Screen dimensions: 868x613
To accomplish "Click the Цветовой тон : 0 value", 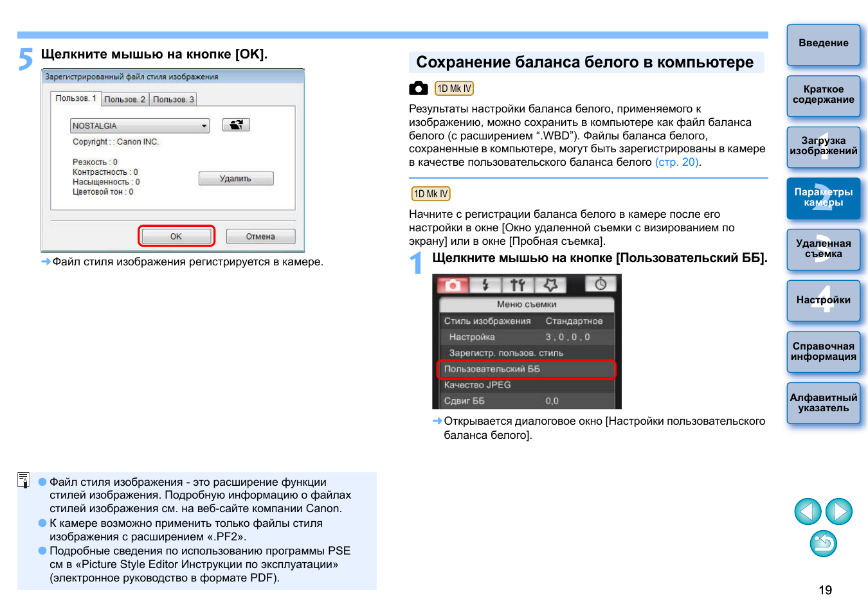I will 103,191.
